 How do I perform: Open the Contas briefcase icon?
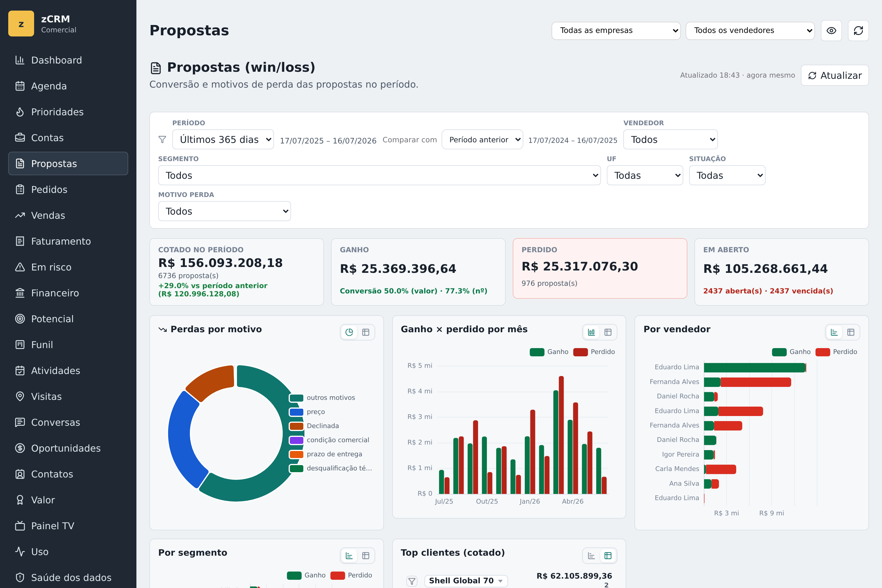pos(20,138)
